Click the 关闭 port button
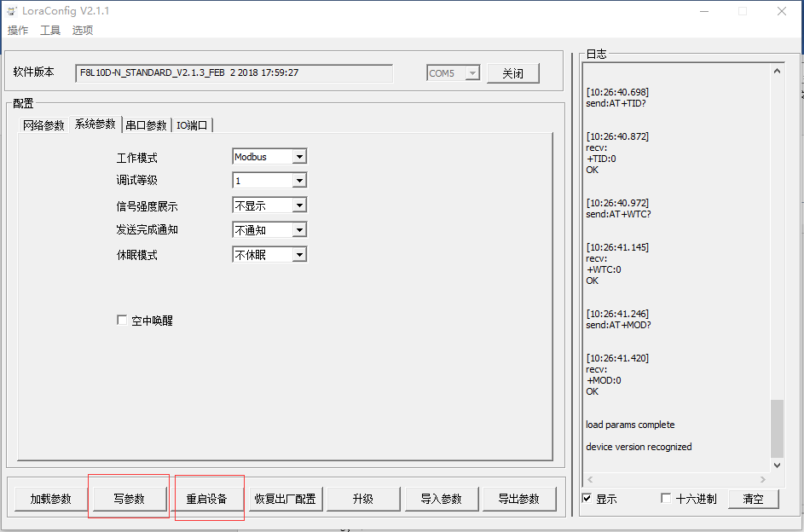 pos(512,73)
